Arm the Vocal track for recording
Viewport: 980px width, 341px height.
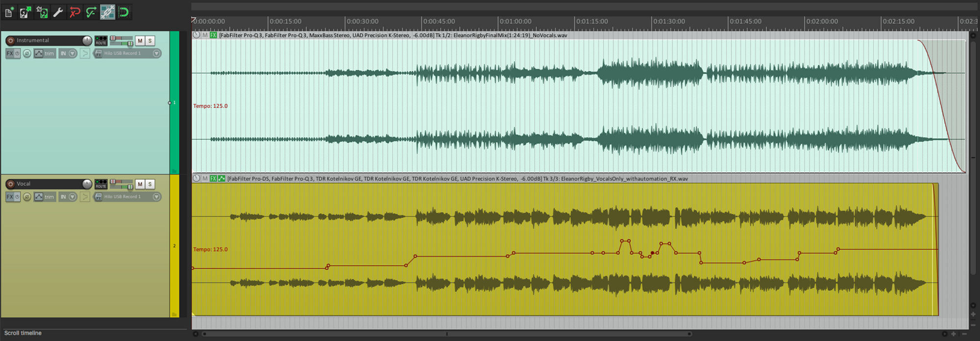click(x=10, y=184)
